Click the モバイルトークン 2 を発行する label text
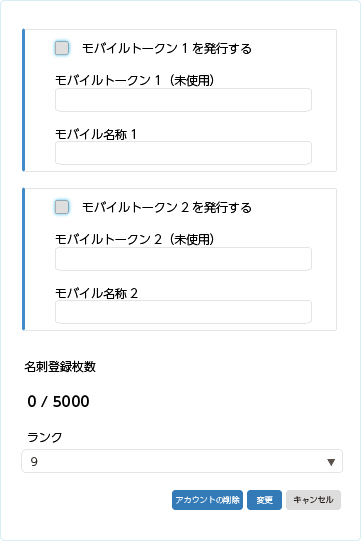361x541 pixels. (167, 207)
